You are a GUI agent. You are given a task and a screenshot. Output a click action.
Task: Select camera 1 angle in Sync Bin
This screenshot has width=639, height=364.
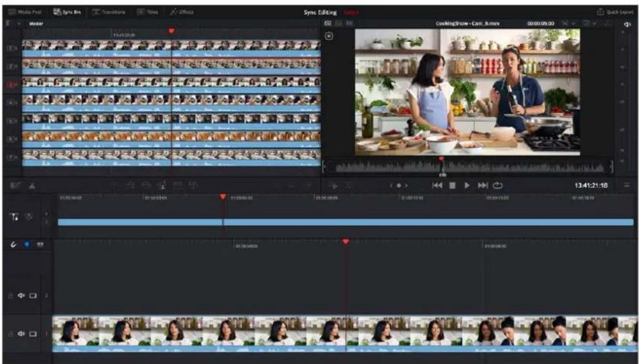(x=12, y=48)
